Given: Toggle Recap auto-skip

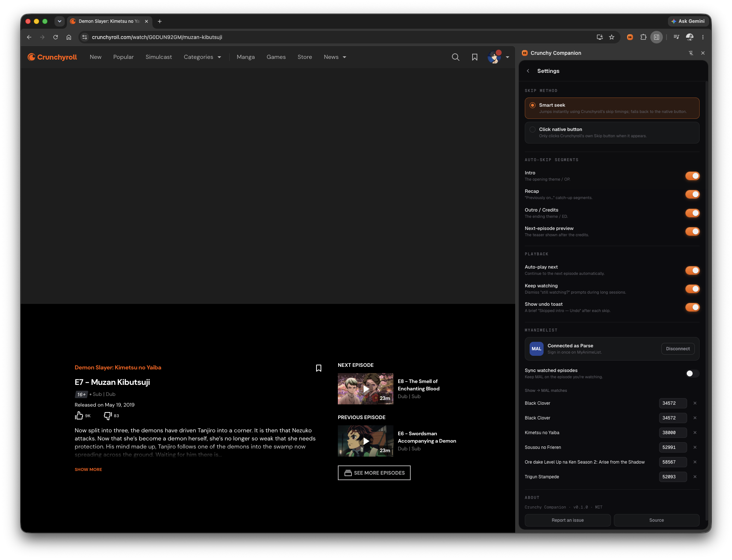Looking at the screenshot, I should pyautogui.click(x=692, y=194).
